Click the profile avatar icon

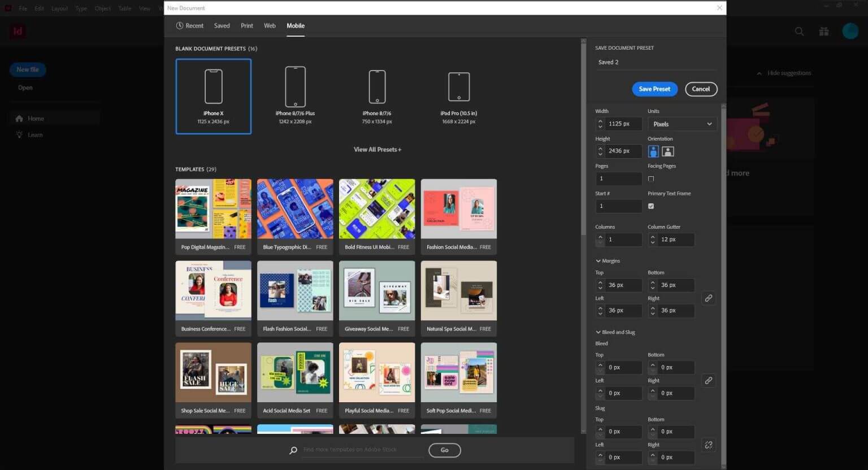(x=850, y=31)
